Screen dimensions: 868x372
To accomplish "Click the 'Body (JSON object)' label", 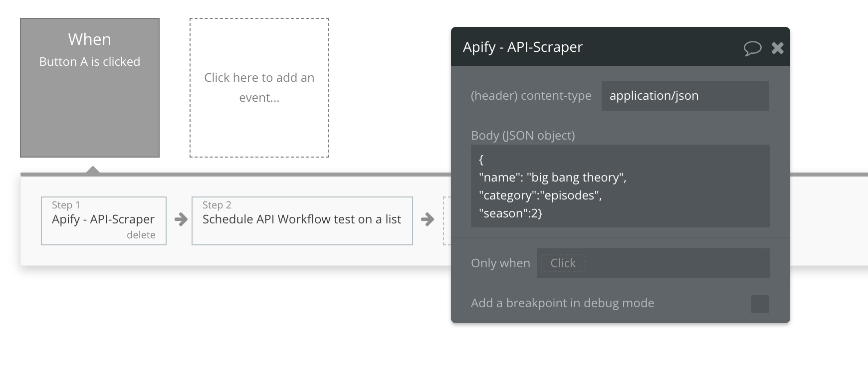I will 523,136.
